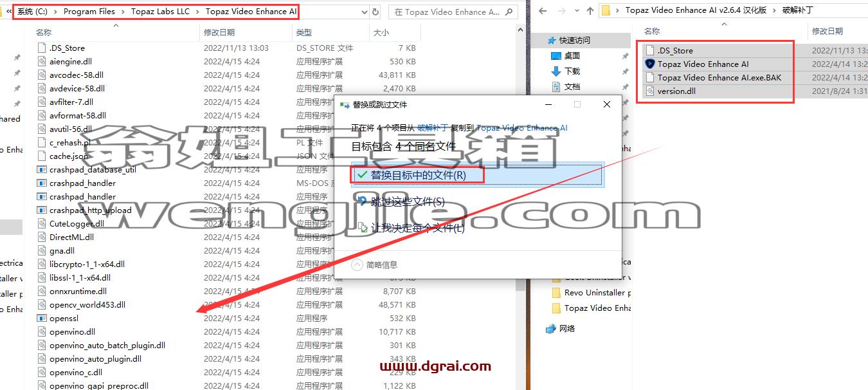Open the 下载 downloads shortcut icon
This screenshot has width=868, height=390.
coord(557,71)
